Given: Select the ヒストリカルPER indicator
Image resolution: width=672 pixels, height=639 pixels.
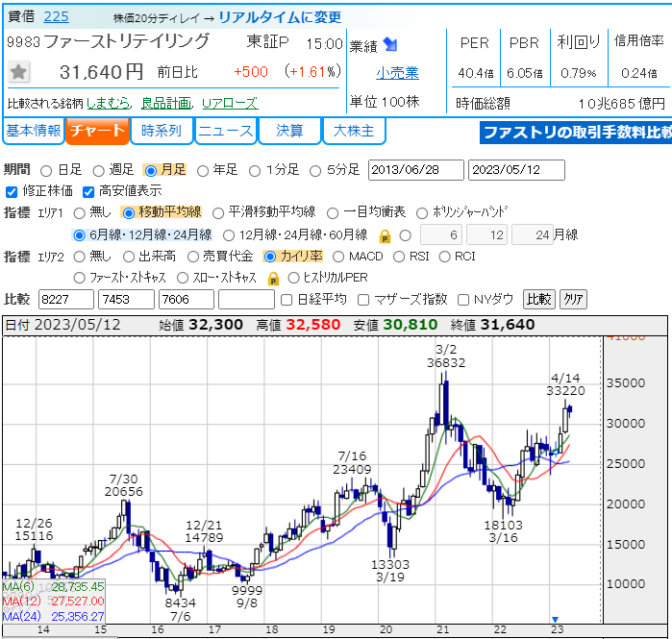Looking at the screenshot, I should click(x=293, y=278).
